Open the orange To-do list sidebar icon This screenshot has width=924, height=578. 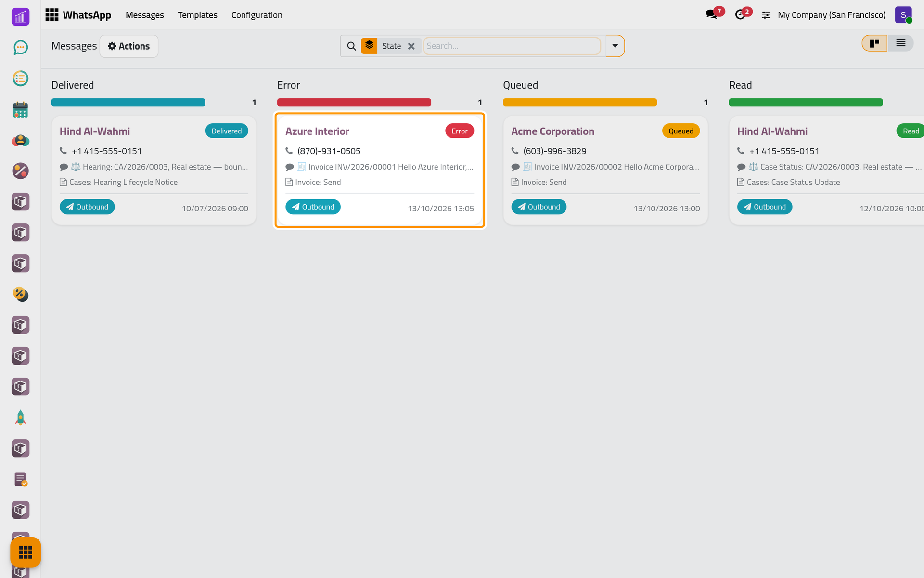click(20, 78)
